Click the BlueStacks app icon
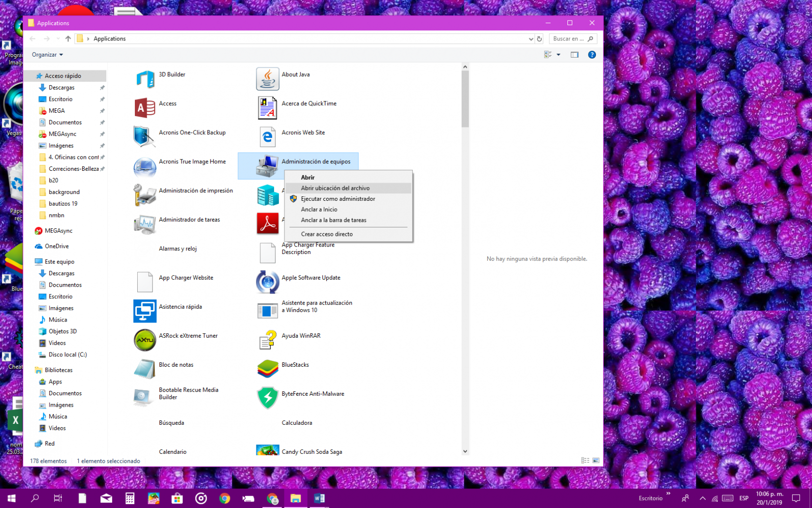This screenshot has height=508, width=812. [x=268, y=370]
